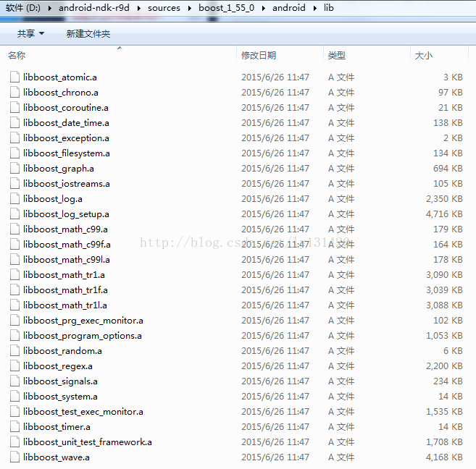
Task: Click type cell of libboost_chrono.a row
Action: (341, 92)
